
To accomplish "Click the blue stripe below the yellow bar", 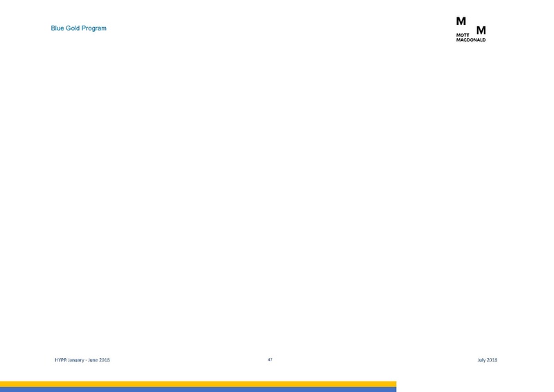I will pos(198,389).
